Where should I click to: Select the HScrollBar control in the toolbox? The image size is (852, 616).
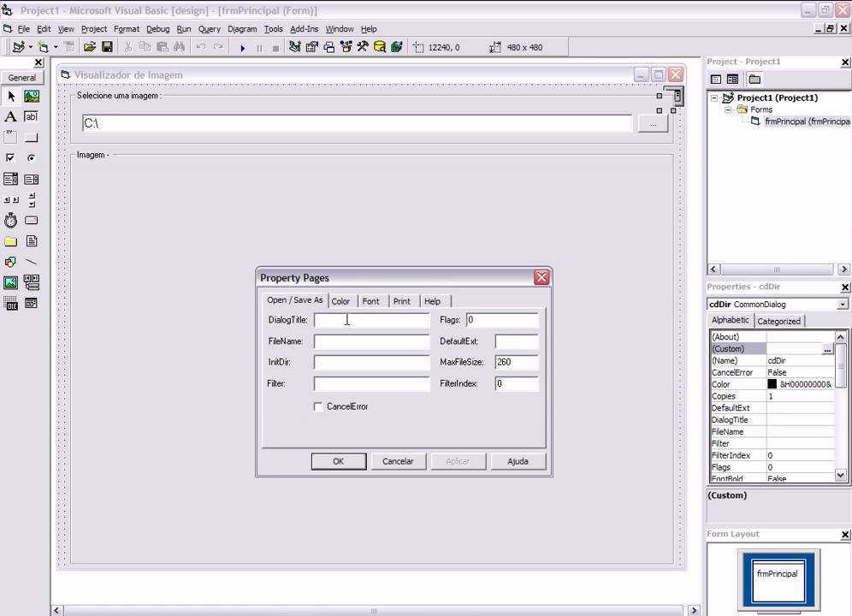11,199
